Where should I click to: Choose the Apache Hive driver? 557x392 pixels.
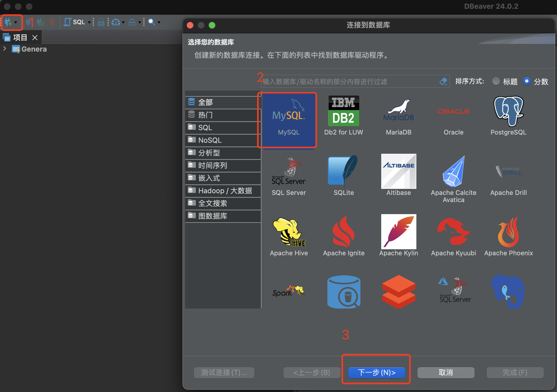pyautogui.click(x=289, y=237)
